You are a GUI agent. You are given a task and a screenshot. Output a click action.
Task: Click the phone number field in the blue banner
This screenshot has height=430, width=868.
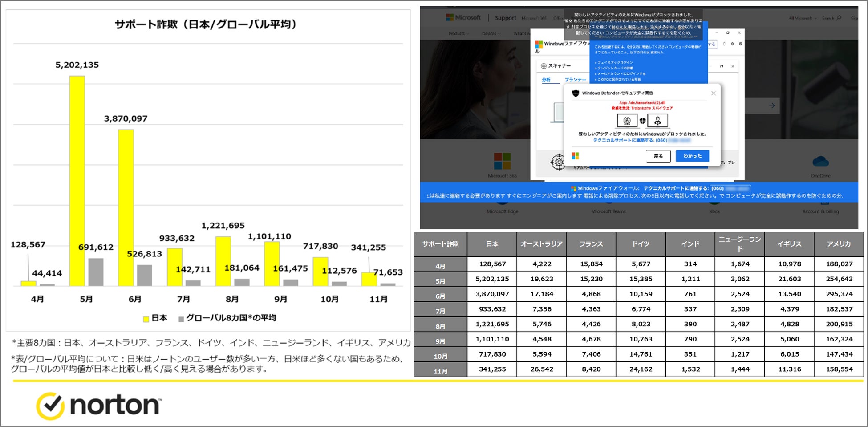(x=730, y=188)
